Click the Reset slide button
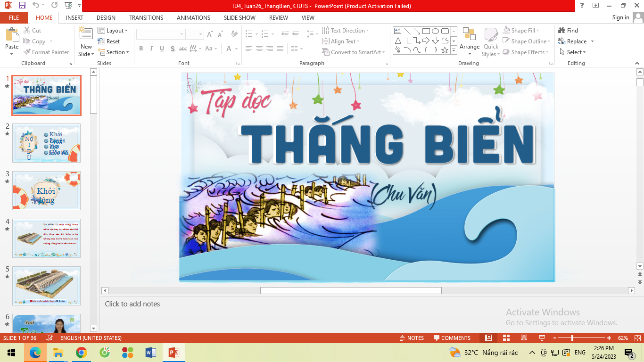 [109, 41]
